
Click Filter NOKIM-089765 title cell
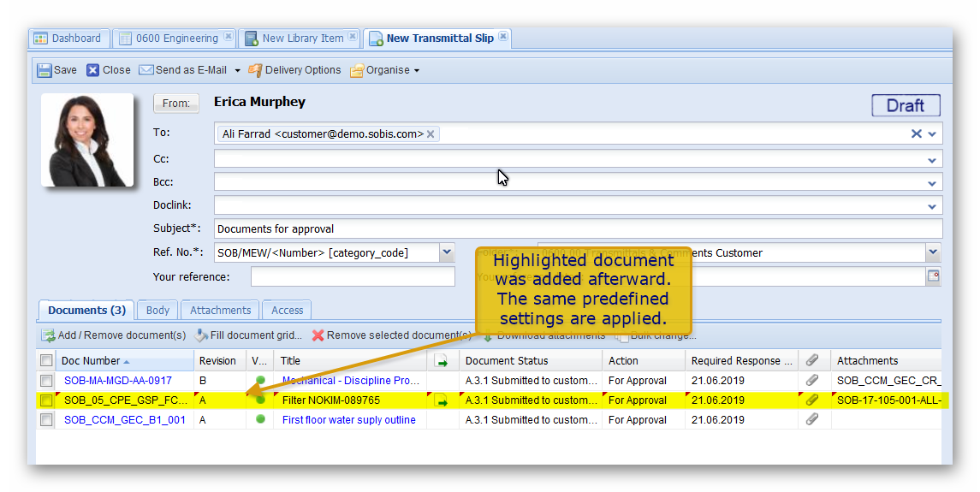click(x=330, y=400)
